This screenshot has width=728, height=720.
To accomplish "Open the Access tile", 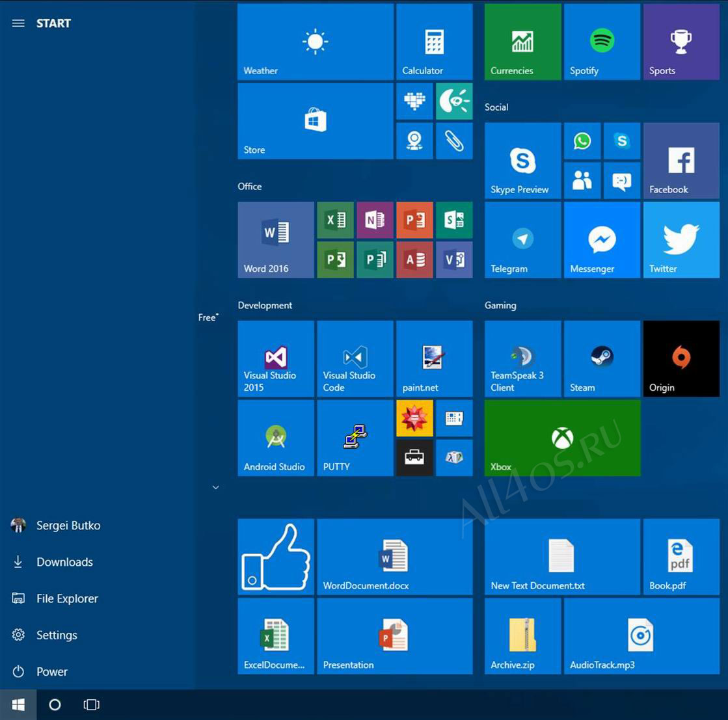I will click(414, 260).
